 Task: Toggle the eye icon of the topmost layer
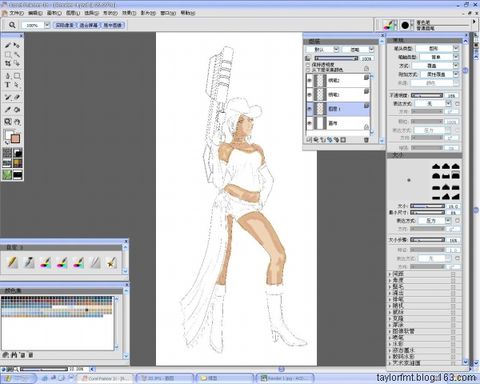pyautogui.click(x=310, y=80)
